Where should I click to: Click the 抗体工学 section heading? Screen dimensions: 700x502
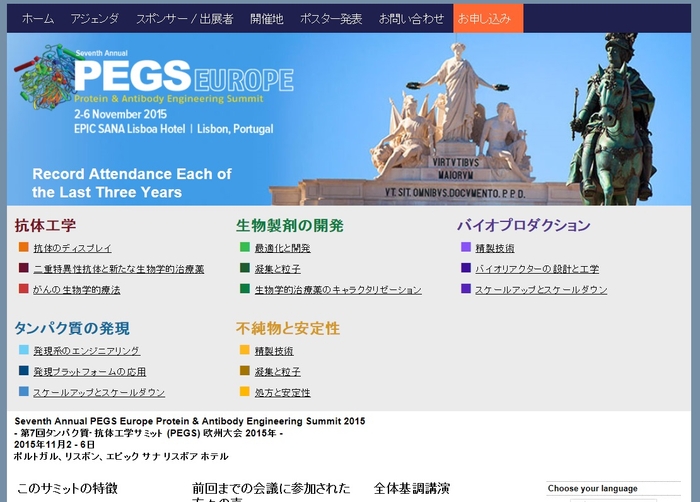pos(45,226)
